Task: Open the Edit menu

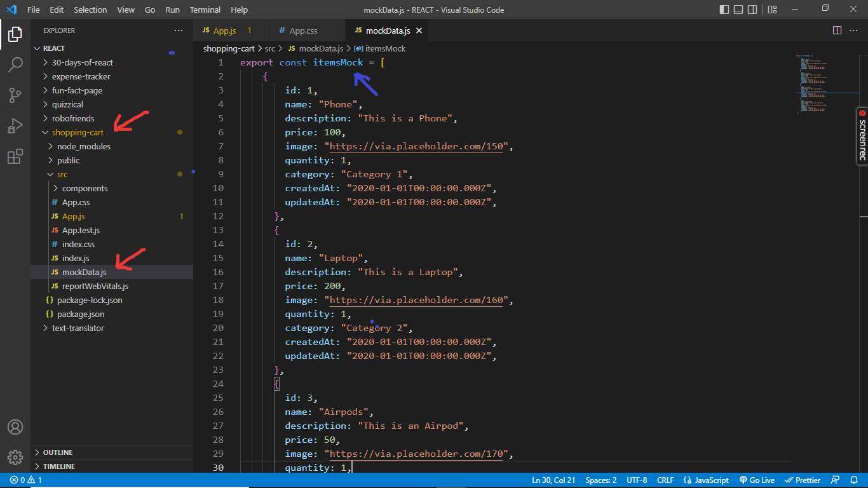Action: click(57, 10)
